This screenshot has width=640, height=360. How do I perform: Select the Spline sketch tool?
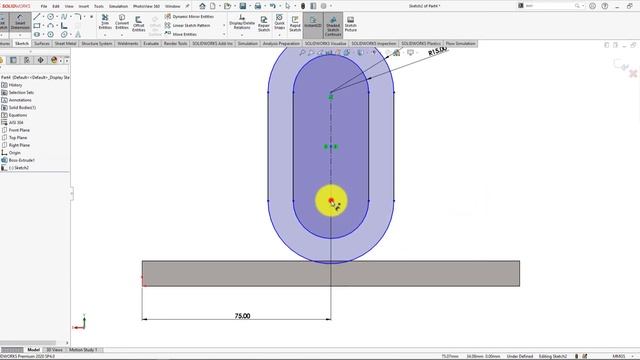[x=64, y=17]
